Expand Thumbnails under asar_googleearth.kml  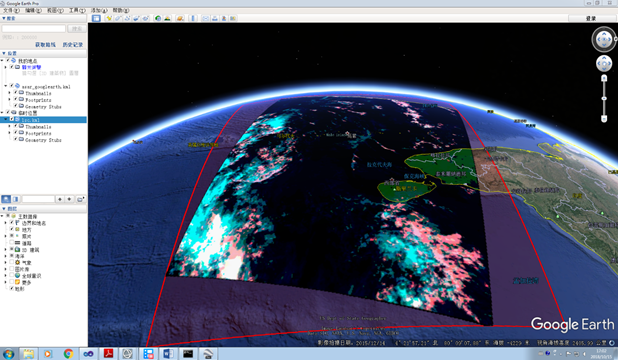9,93
